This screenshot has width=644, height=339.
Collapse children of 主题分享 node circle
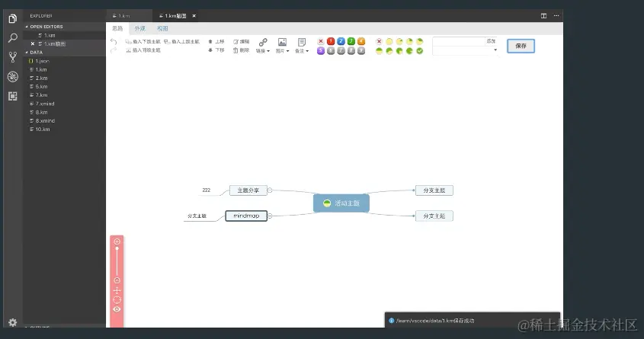pos(270,190)
